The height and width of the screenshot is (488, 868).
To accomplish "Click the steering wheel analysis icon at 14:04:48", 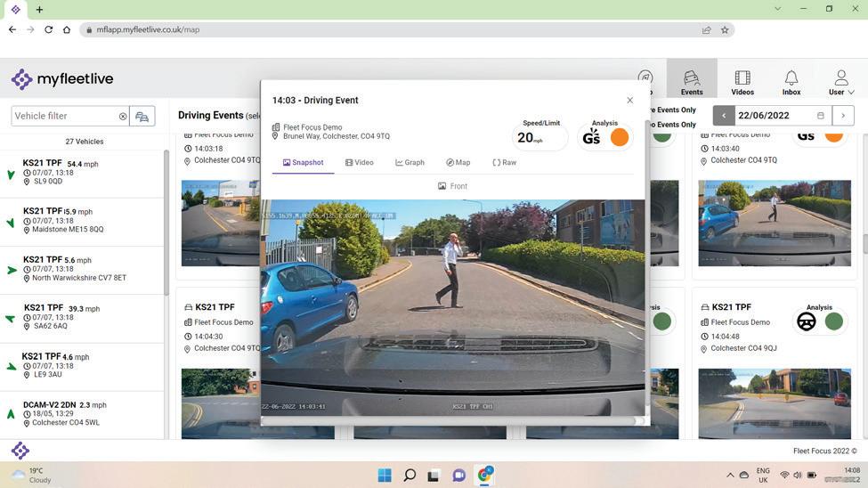I will [x=806, y=321].
